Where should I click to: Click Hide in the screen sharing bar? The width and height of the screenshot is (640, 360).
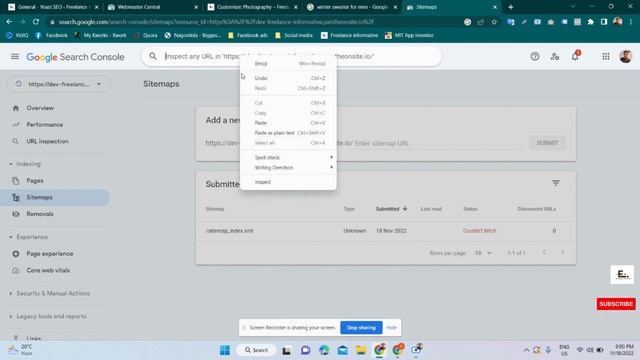click(391, 328)
